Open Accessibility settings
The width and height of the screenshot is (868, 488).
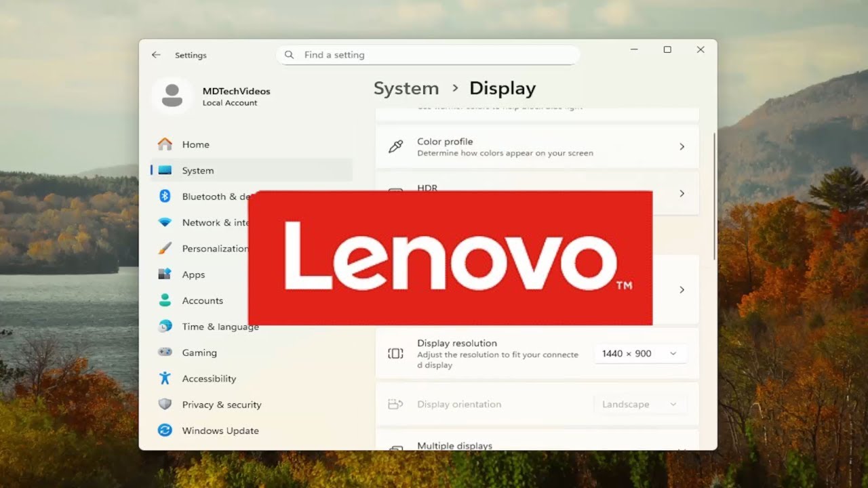[x=251, y=378]
